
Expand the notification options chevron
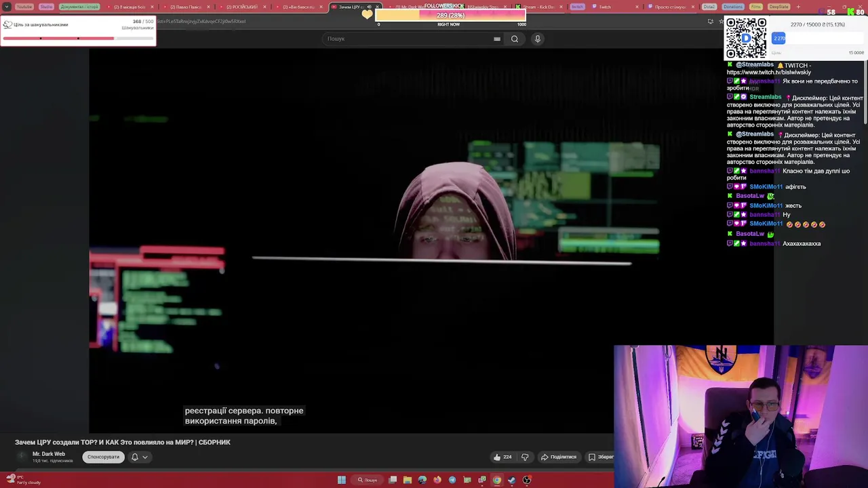[144, 457]
